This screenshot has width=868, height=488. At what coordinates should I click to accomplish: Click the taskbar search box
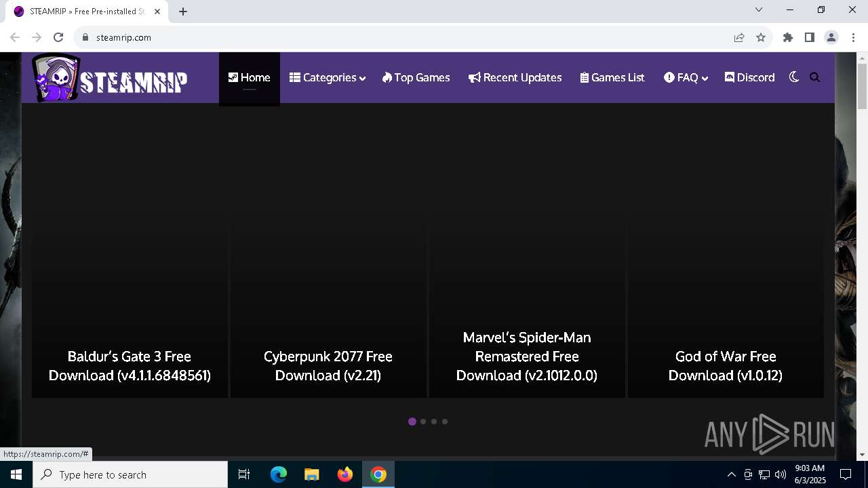point(130,474)
